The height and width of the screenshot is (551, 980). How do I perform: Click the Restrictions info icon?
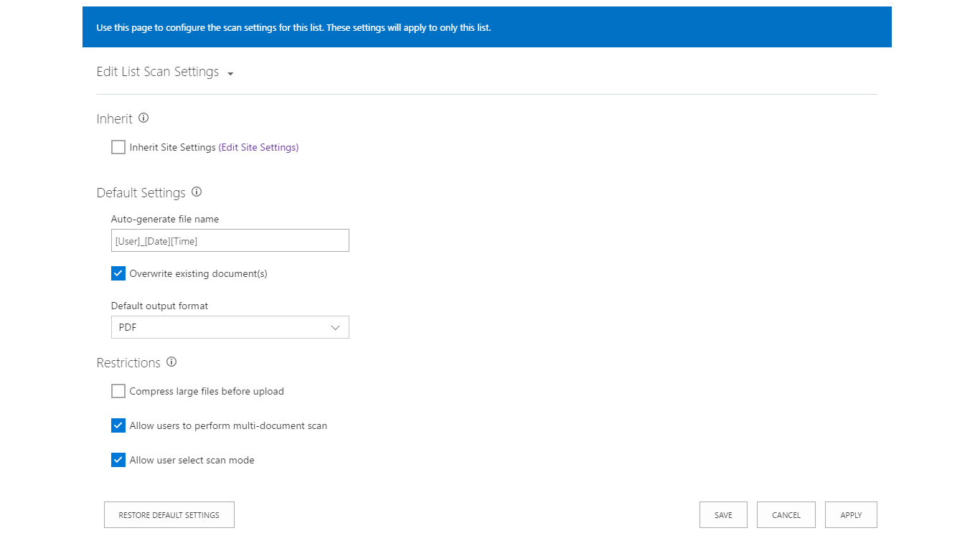[171, 362]
